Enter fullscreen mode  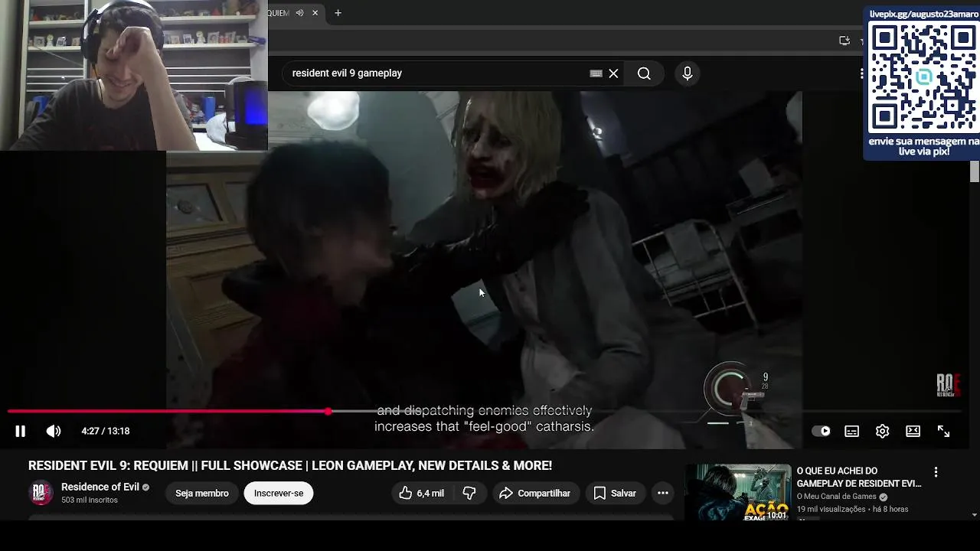click(943, 432)
